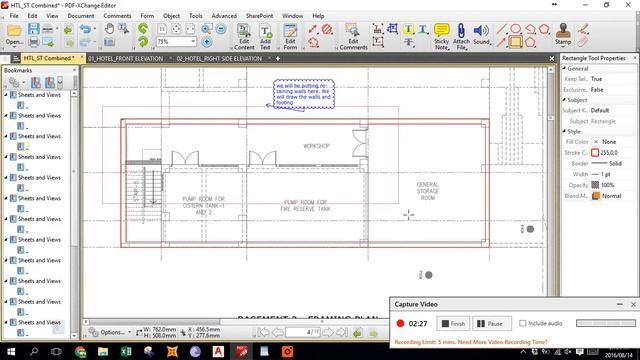
Task: Open the Comments menu
Action: pyautogui.click(x=117, y=16)
